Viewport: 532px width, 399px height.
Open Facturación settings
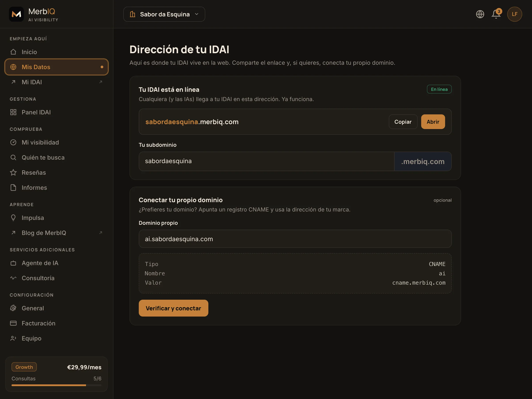[x=57, y=323]
